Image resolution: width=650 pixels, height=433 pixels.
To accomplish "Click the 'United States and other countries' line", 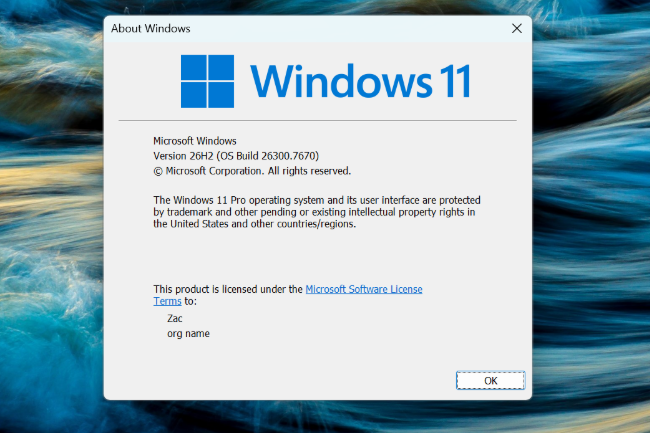I will (x=254, y=224).
